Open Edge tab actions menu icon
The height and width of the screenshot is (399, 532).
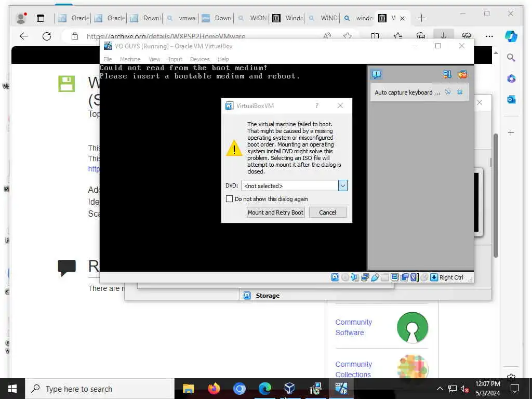point(41,18)
